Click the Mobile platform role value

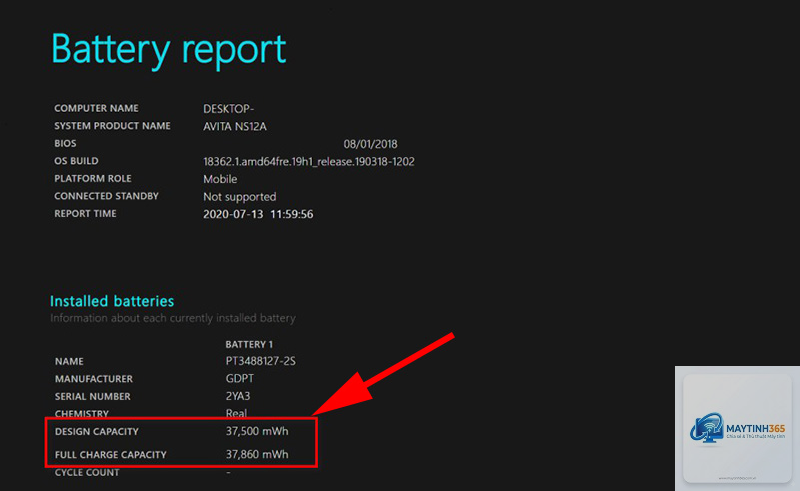[220, 179]
